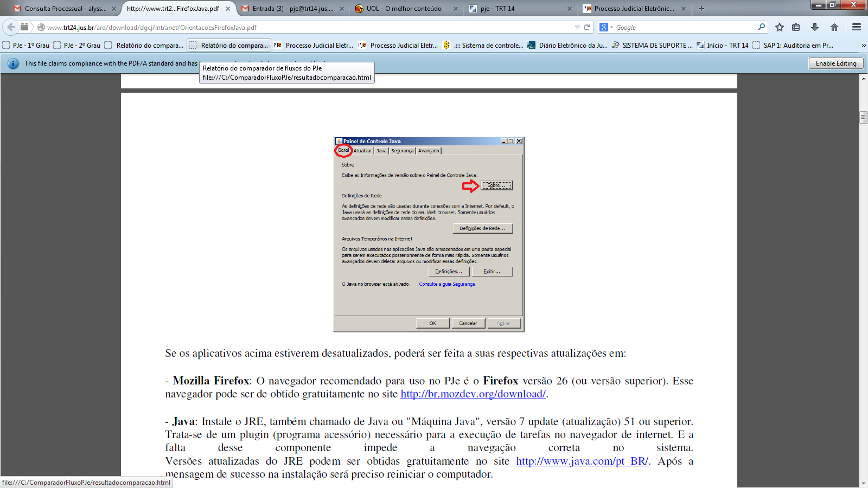Follow br.mozdev.org/download link

[x=473, y=394]
